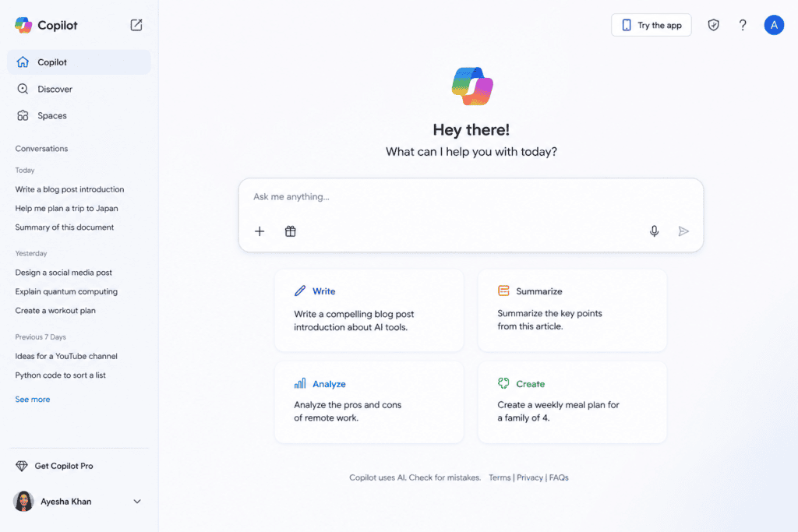Open 'Write a blog post introduction' conversation

tap(69, 189)
